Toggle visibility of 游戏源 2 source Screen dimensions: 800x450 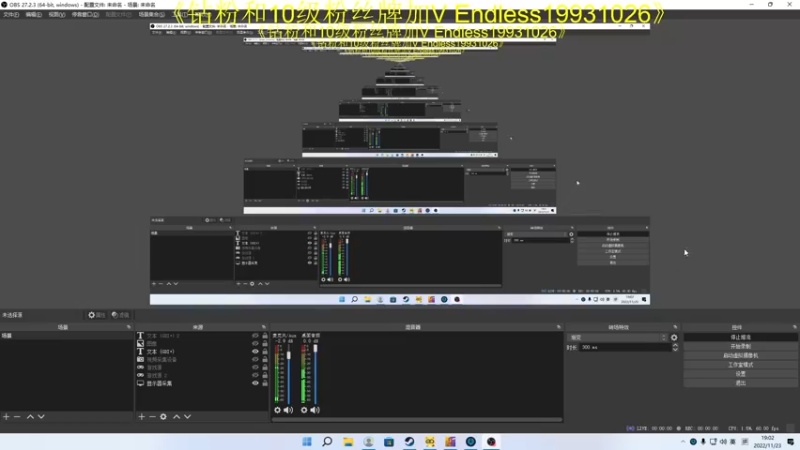pyautogui.click(x=255, y=376)
